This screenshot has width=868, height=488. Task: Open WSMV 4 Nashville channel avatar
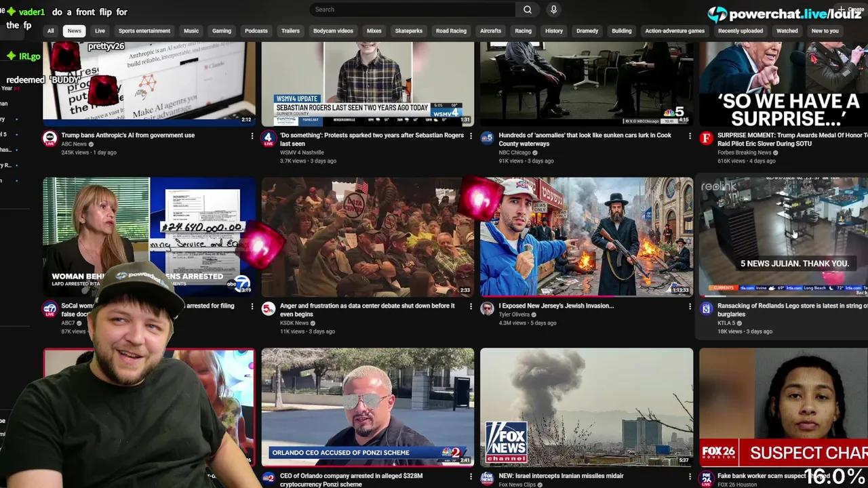tap(269, 139)
